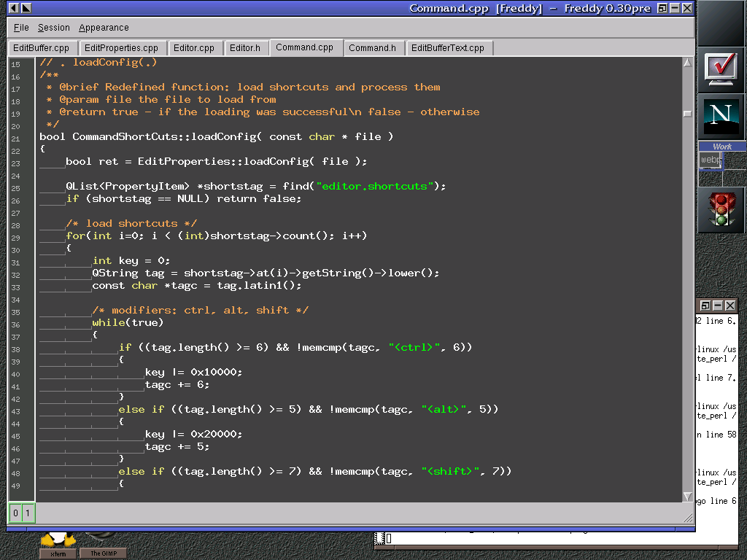Click the editor scrollbar down arrow
The width and height of the screenshot is (747, 560).
687,497
